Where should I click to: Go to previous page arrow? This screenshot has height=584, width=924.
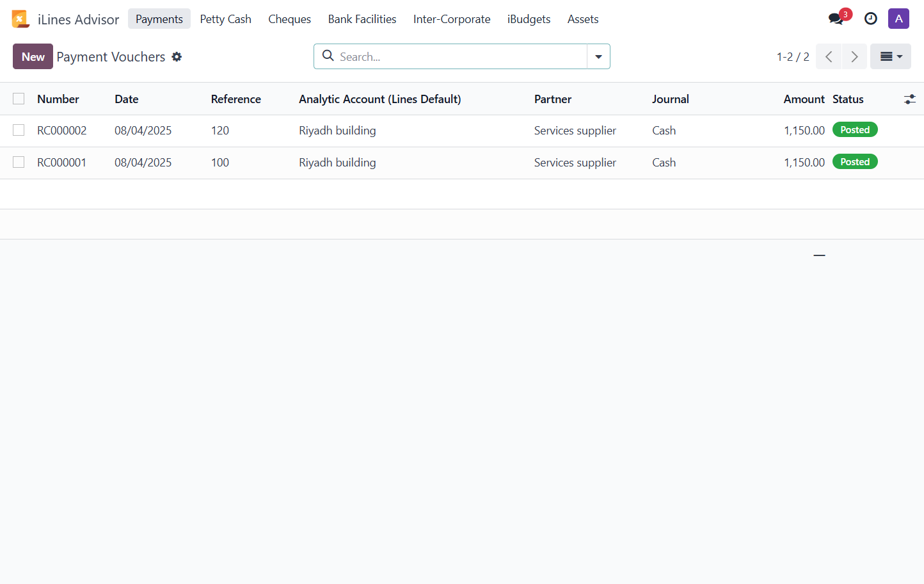829,56
